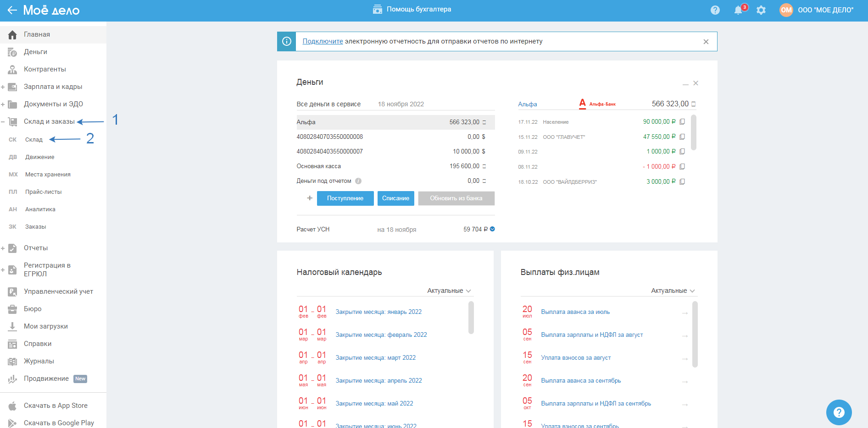
Task: Open the help question mark in the top bar
Action: (x=715, y=10)
